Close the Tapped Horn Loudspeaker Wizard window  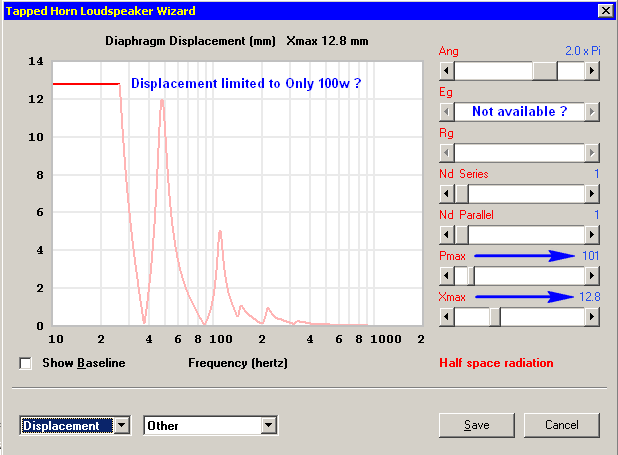[605, 11]
